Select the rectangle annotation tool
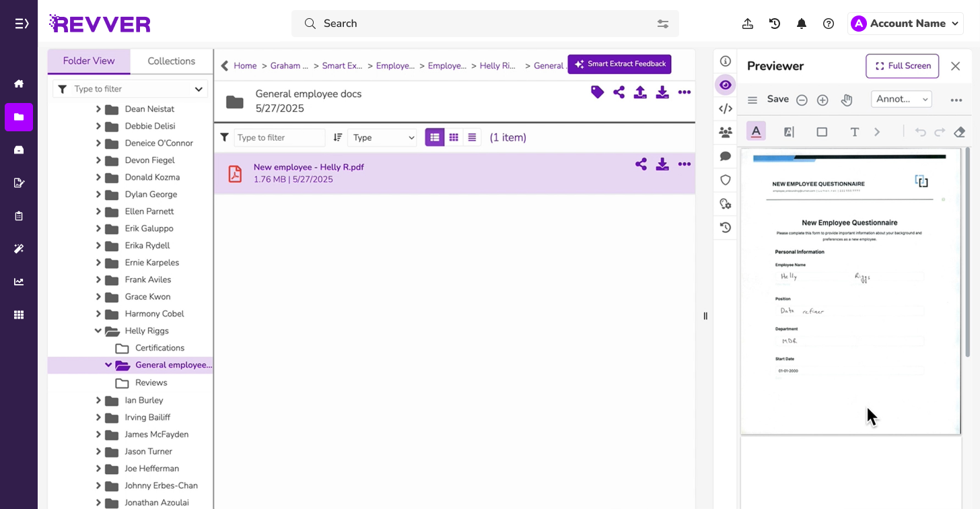Viewport: 980px width, 509px height. 822,131
